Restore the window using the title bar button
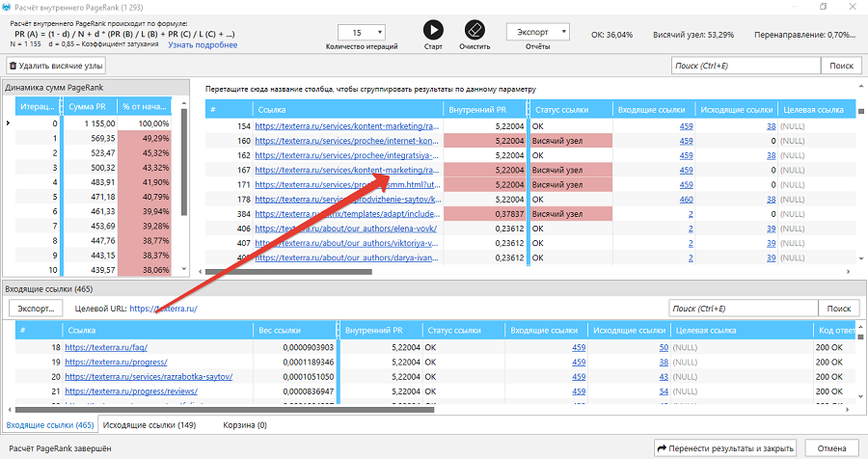Viewport: 868px width, 459px height. (x=824, y=7)
